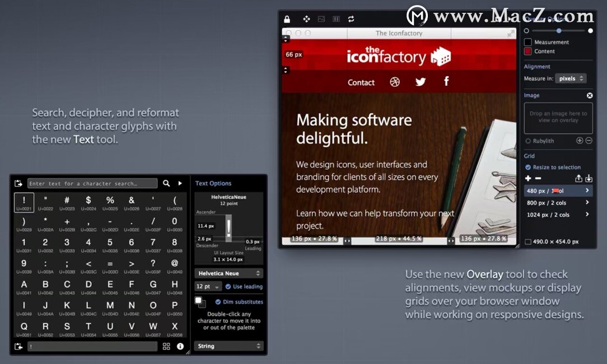The image size is (607, 364).
Task: Select the letter X glyph U+0058
Action: [175, 329]
